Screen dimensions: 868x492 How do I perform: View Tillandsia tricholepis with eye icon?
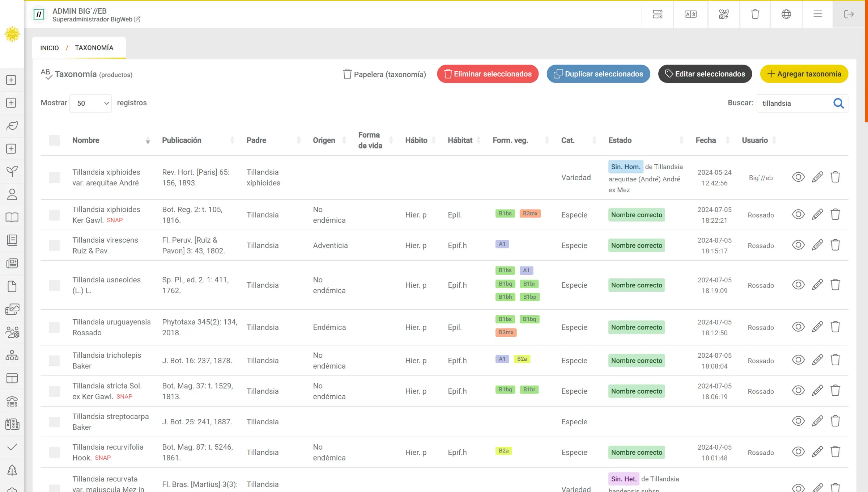point(798,360)
